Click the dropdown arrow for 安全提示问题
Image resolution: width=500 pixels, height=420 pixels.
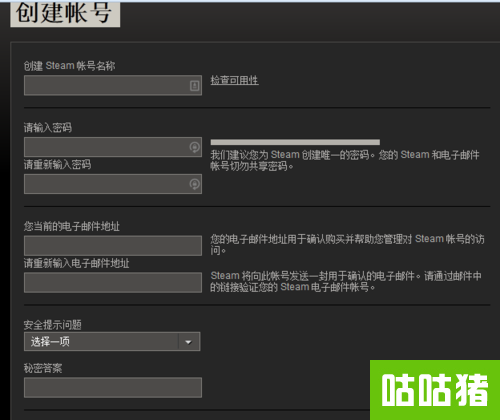pyautogui.click(x=188, y=342)
